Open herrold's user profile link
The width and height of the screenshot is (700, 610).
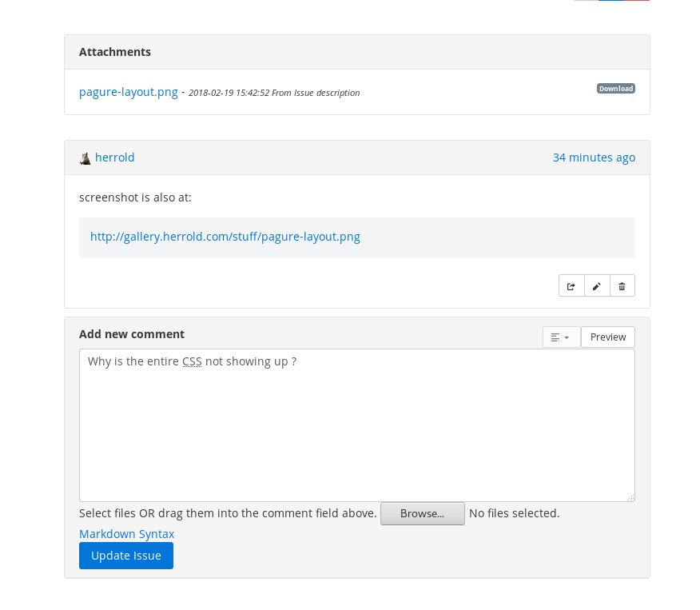click(x=115, y=157)
